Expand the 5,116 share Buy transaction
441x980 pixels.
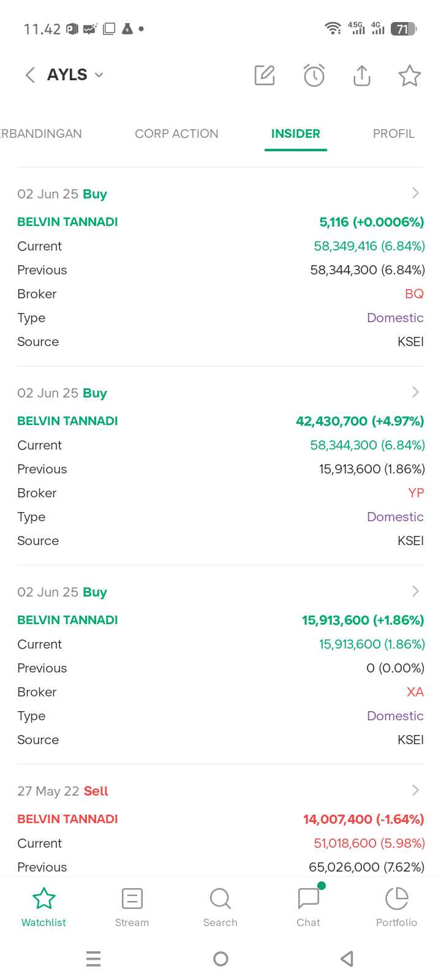tap(415, 194)
